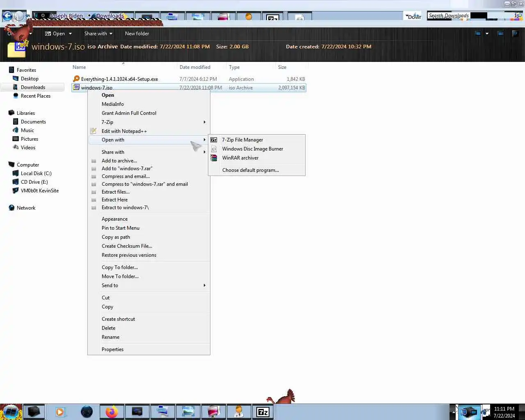Click the change view icon in toolbar

coord(478,34)
